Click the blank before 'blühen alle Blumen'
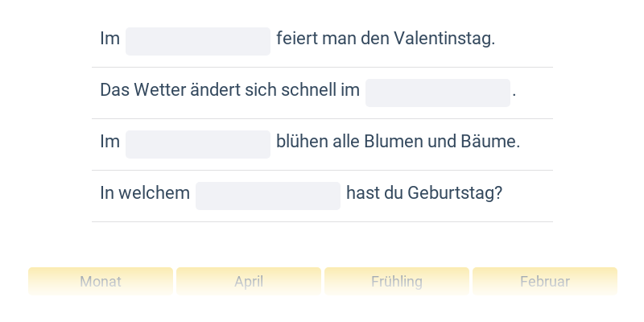This screenshot has width=644, height=322. click(198, 144)
